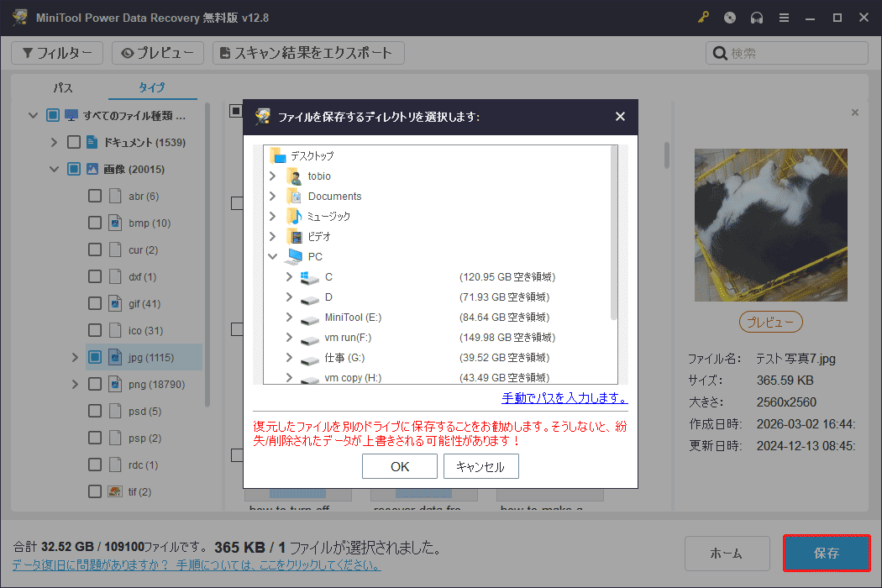Screen dimensions: 882x588
Task: Expand the jpg (1115) node
Action: (75, 357)
